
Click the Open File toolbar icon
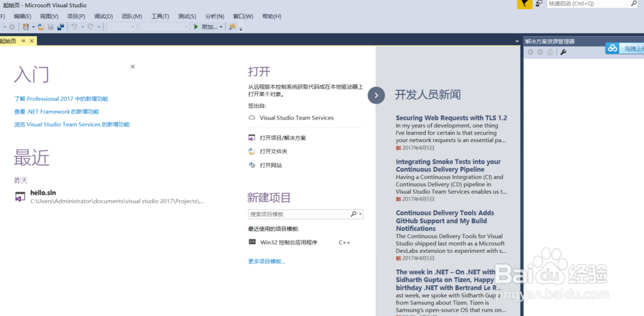pos(41,26)
